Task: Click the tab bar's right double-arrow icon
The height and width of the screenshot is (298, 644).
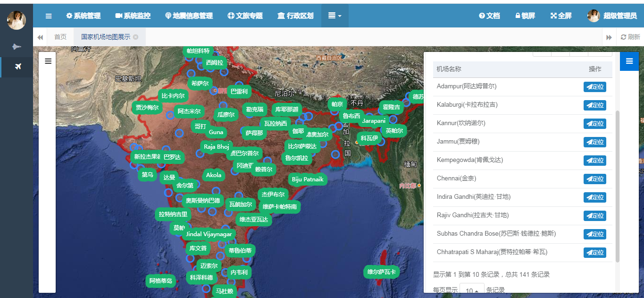Action: click(x=609, y=37)
